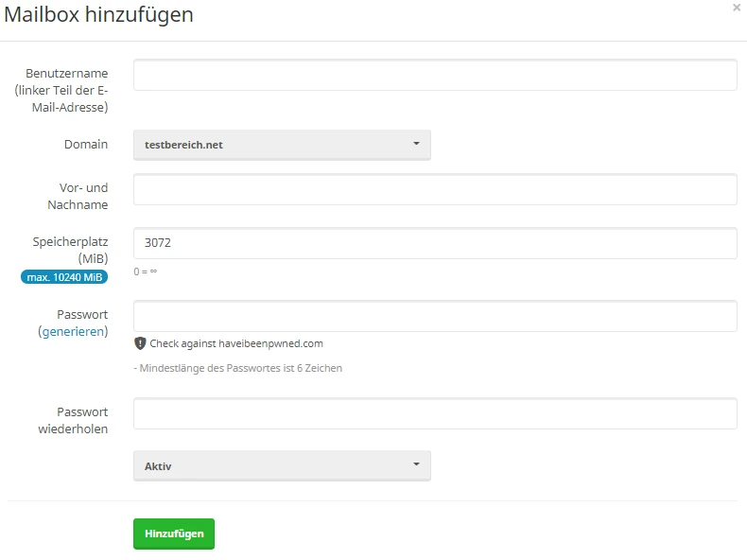
Task: Close the Mailbox hinzufügen dialog
Action: [737, 8]
